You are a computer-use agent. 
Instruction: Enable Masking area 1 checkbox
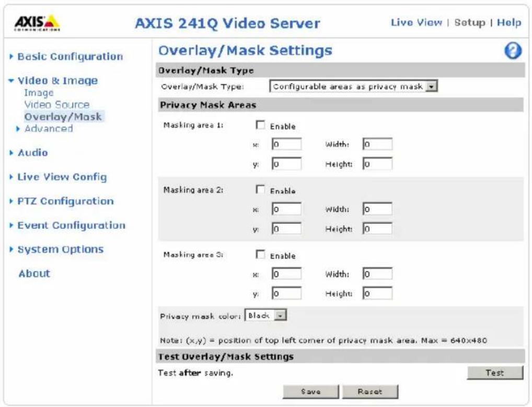(260, 126)
